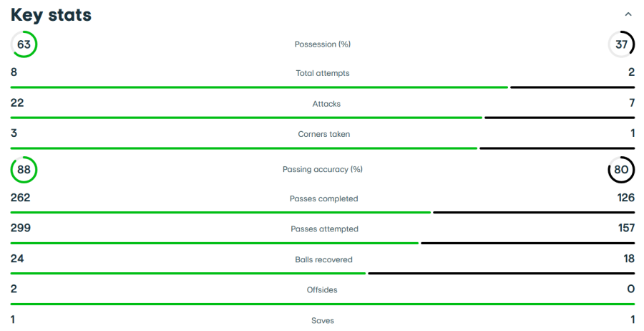Screen dimensions: 644x331
Task: Click the Saves stat label
Action: click(323, 320)
